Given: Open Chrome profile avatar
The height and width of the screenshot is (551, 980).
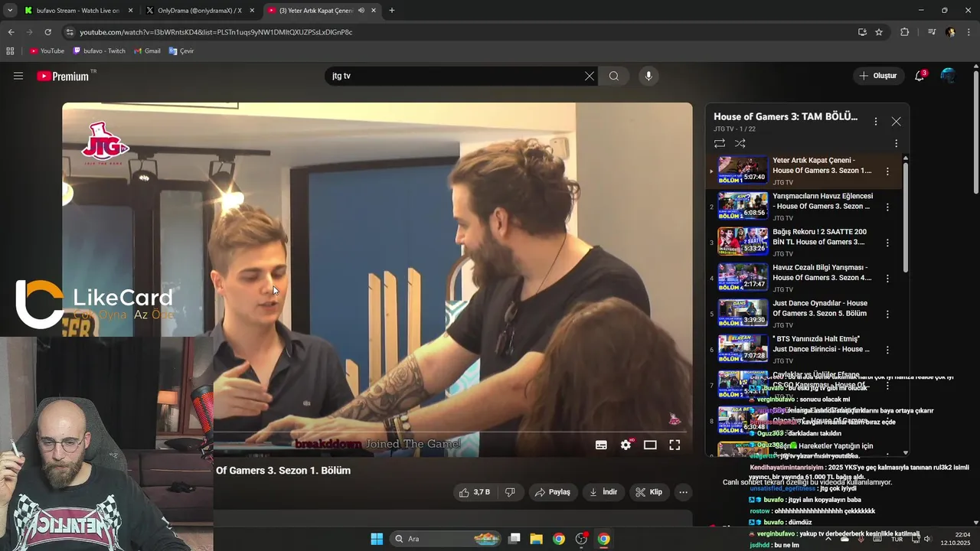Looking at the screenshot, I should (951, 32).
